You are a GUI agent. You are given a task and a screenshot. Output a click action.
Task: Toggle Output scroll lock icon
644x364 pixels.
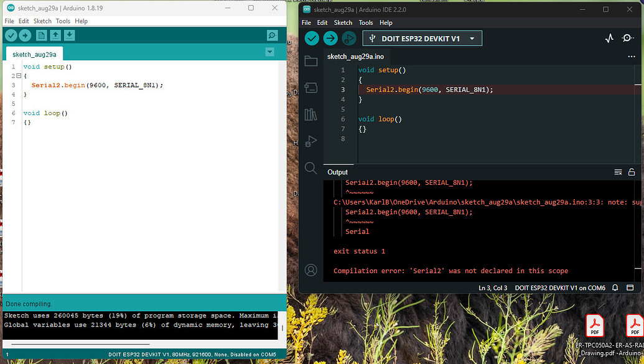pyautogui.click(x=632, y=172)
